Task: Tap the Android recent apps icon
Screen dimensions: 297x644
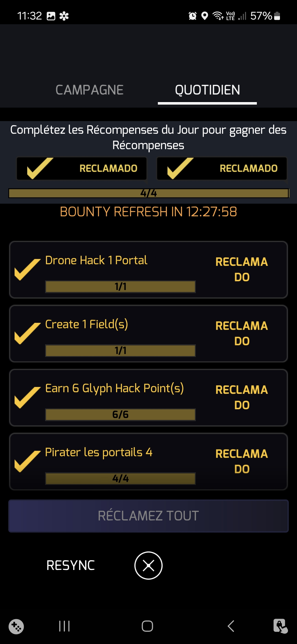Action: click(x=64, y=626)
